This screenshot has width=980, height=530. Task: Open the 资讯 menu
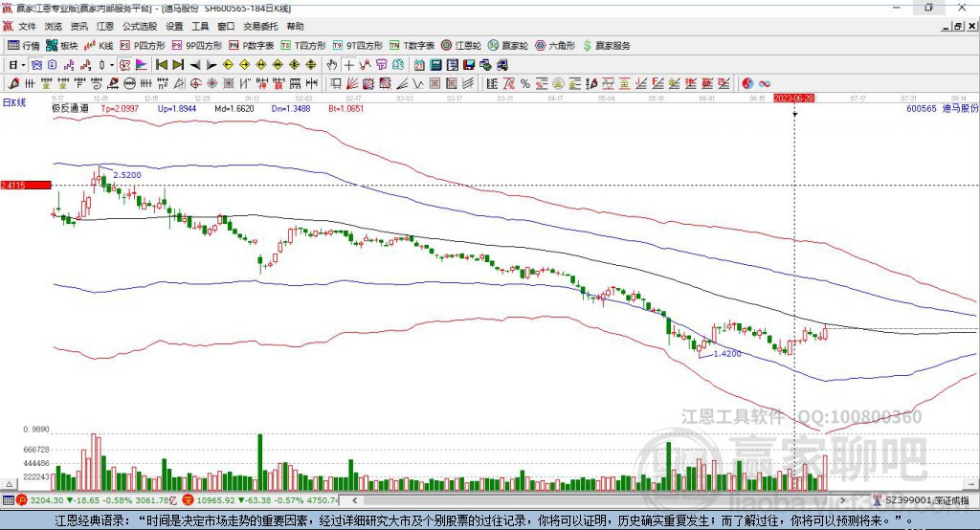coord(78,26)
